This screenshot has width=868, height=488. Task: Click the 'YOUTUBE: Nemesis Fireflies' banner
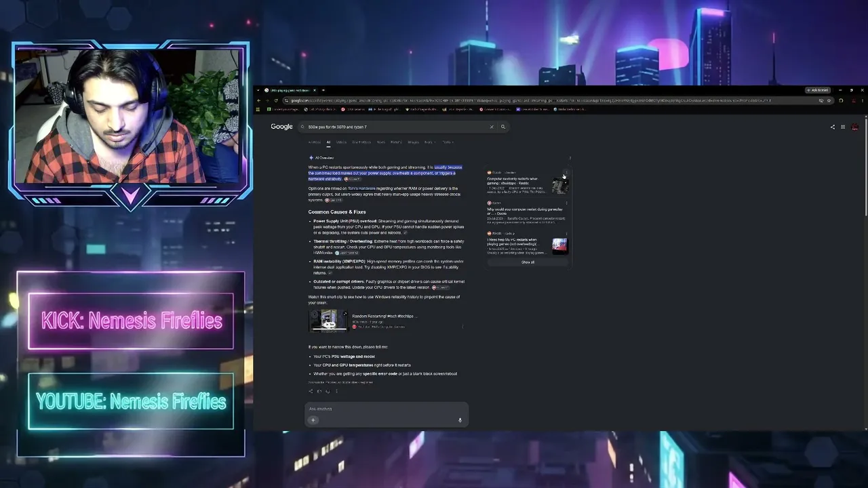tap(131, 401)
